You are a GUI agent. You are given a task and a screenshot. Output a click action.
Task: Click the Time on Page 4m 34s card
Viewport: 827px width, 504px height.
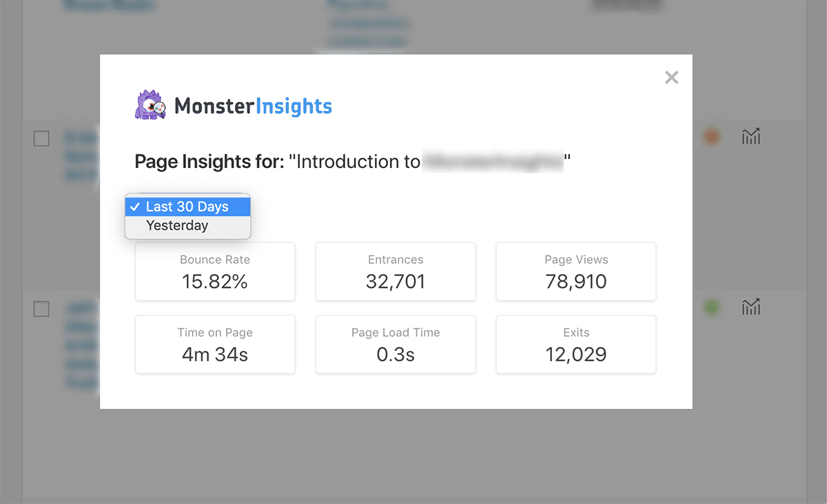(x=215, y=344)
